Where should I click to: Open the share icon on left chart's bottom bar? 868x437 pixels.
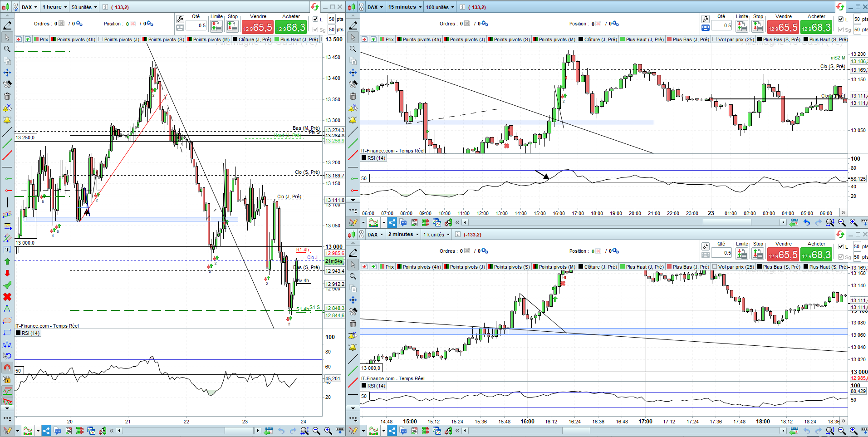pos(46,431)
